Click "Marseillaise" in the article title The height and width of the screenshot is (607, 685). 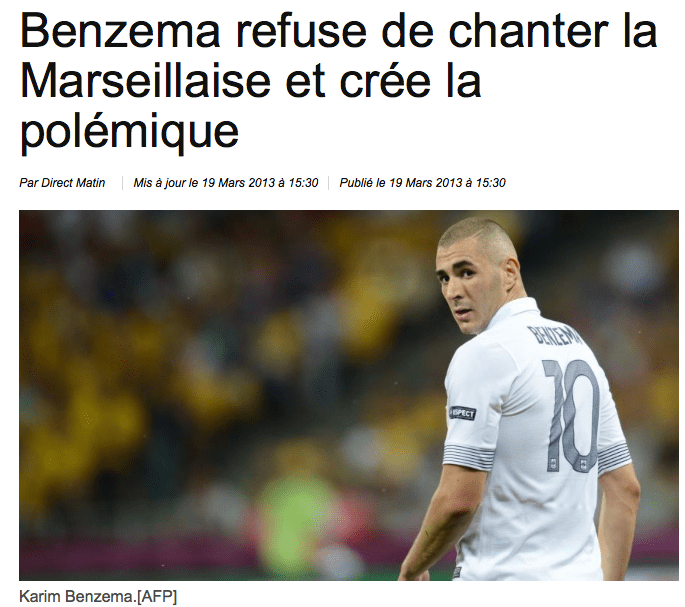point(145,81)
